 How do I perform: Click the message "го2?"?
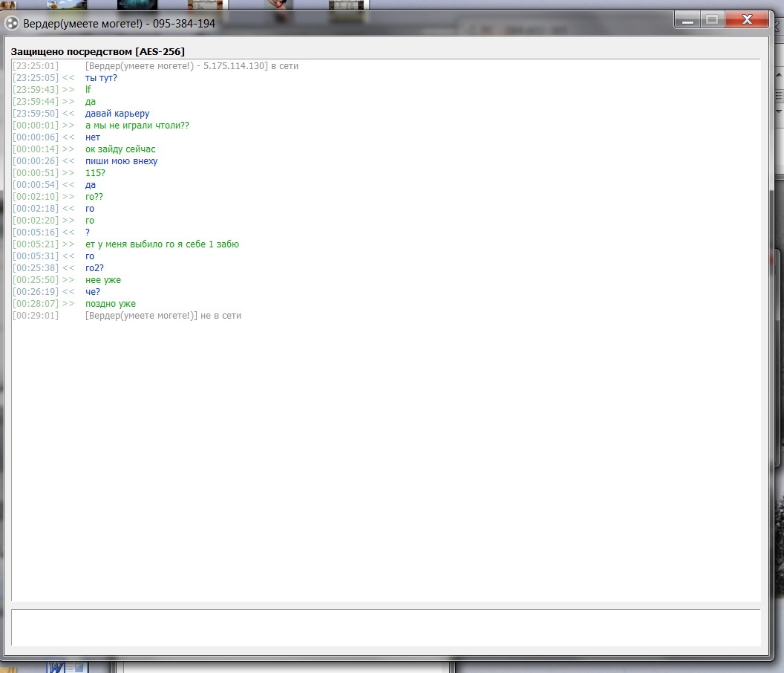pos(94,267)
